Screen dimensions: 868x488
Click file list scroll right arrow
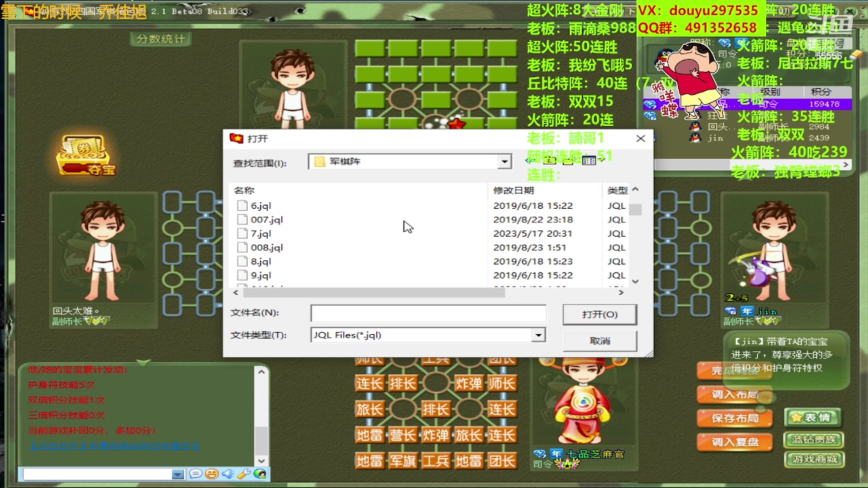620,292
